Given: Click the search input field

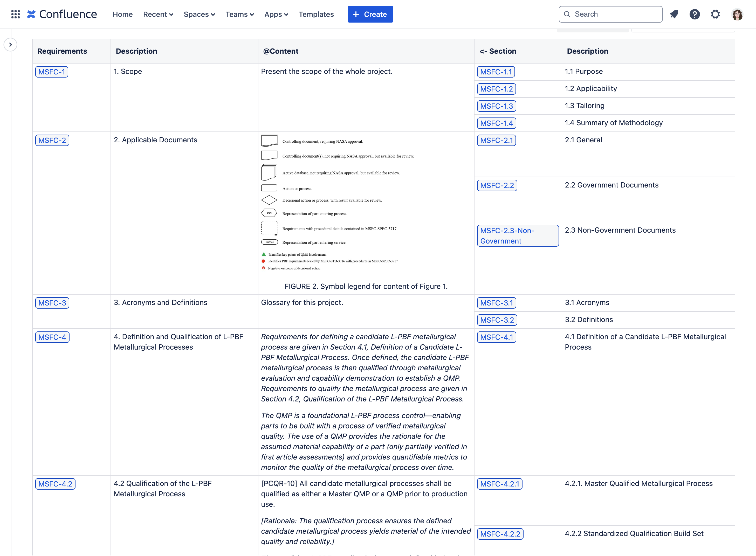Looking at the screenshot, I should (610, 14).
